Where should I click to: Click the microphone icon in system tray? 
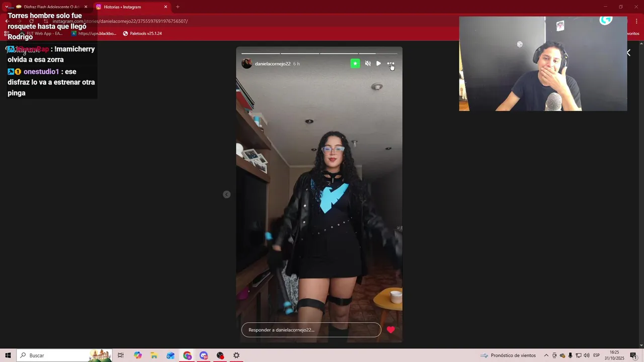pyautogui.click(x=571, y=355)
